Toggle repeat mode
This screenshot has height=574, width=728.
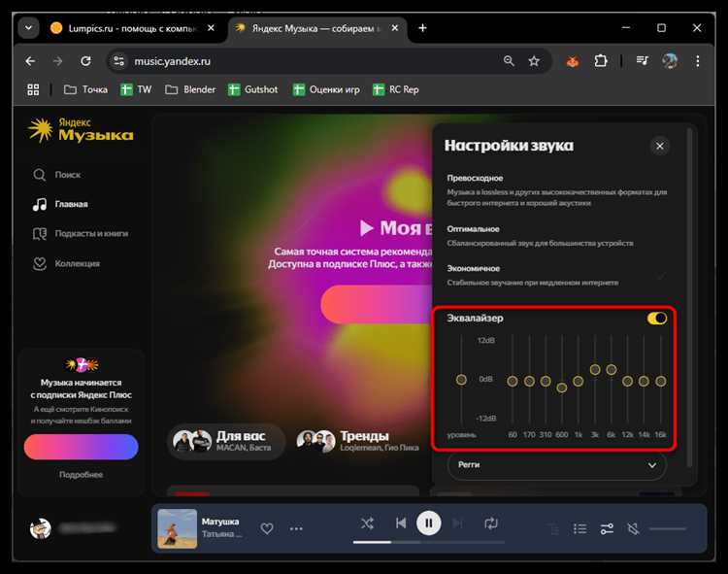(491, 523)
